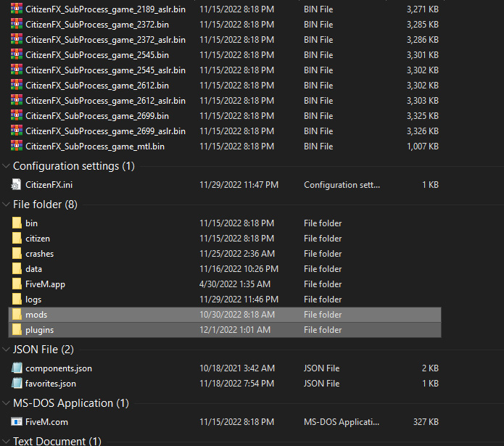Screen dimensions: 504x446
Task: Select the FiveM.com application icon
Action: click(x=17, y=421)
